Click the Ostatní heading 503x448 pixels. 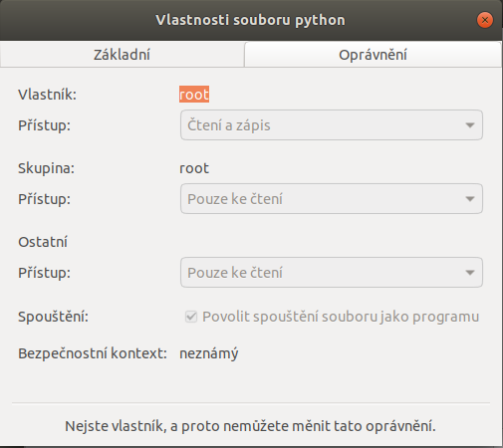point(43,242)
